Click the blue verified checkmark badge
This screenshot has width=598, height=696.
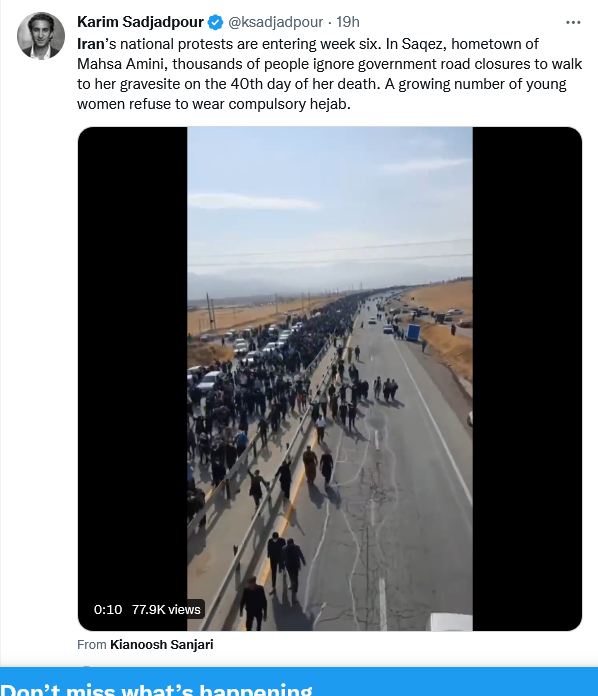pos(216,22)
